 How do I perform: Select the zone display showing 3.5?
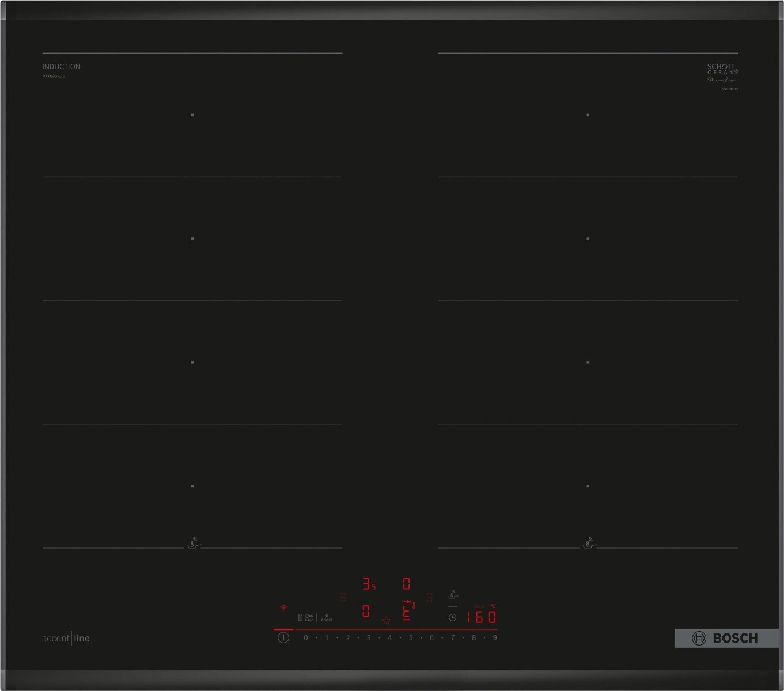point(369,584)
